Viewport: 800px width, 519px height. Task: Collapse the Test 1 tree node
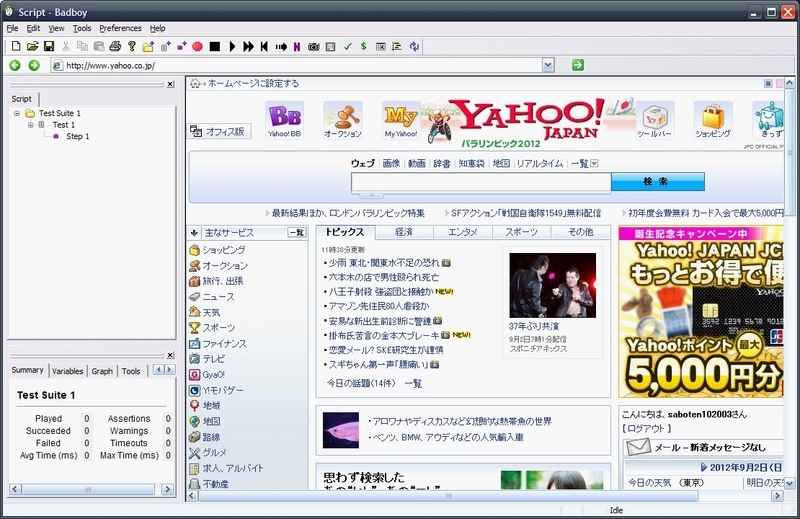(x=30, y=125)
